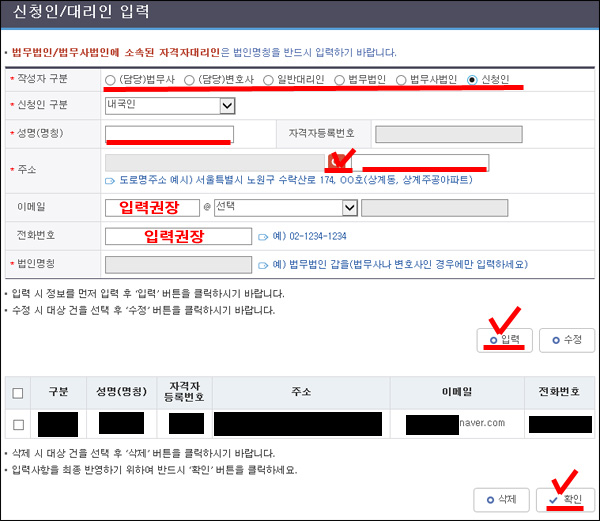Click the 주소 table column header
Screen dimensions: 600x521
coord(301,392)
